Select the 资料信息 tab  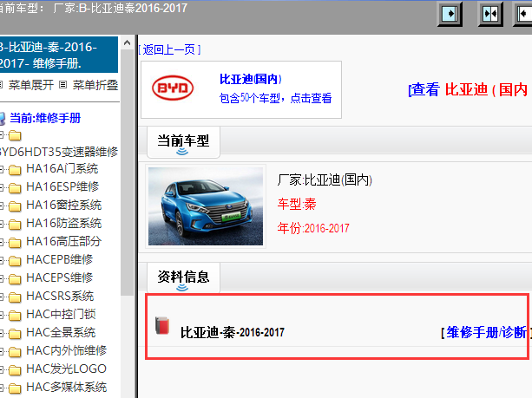coord(183,278)
